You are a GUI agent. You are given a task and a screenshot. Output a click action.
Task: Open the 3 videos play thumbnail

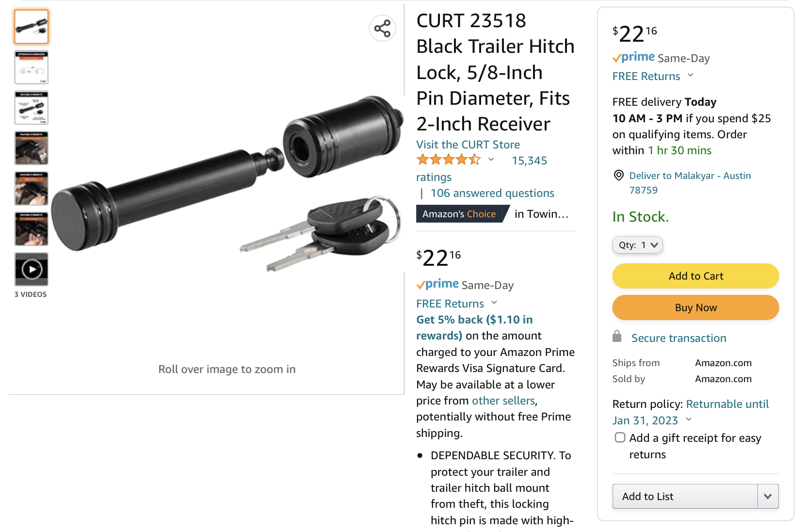pyautogui.click(x=32, y=269)
